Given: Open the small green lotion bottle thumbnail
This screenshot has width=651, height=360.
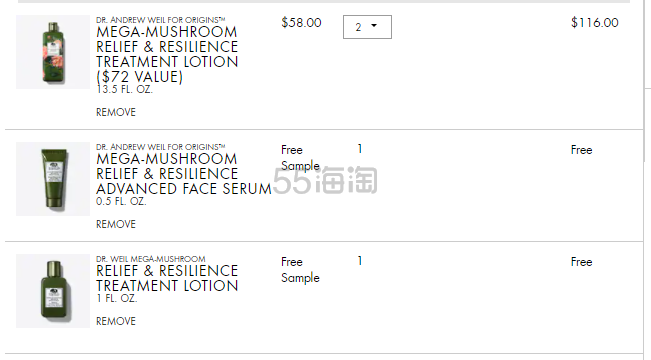Looking at the screenshot, I should pos(53,291).
